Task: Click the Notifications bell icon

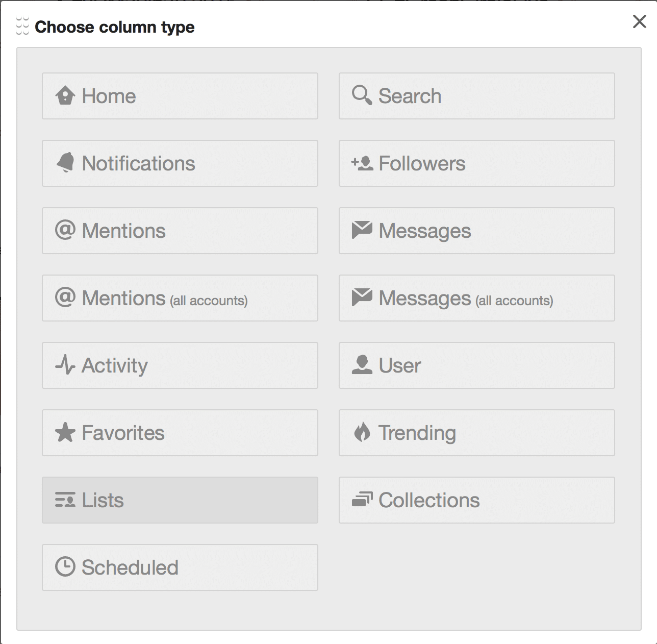Action: pos(65,163)
